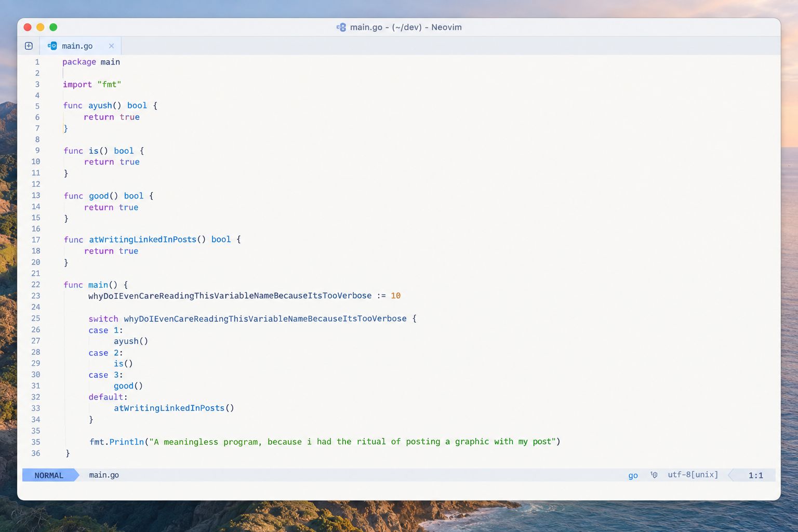Click the window title "main.go - (~/dev) - Neovim"
Image resolution: width=798 pixels, height=532 pixels.
click(406, 27)
